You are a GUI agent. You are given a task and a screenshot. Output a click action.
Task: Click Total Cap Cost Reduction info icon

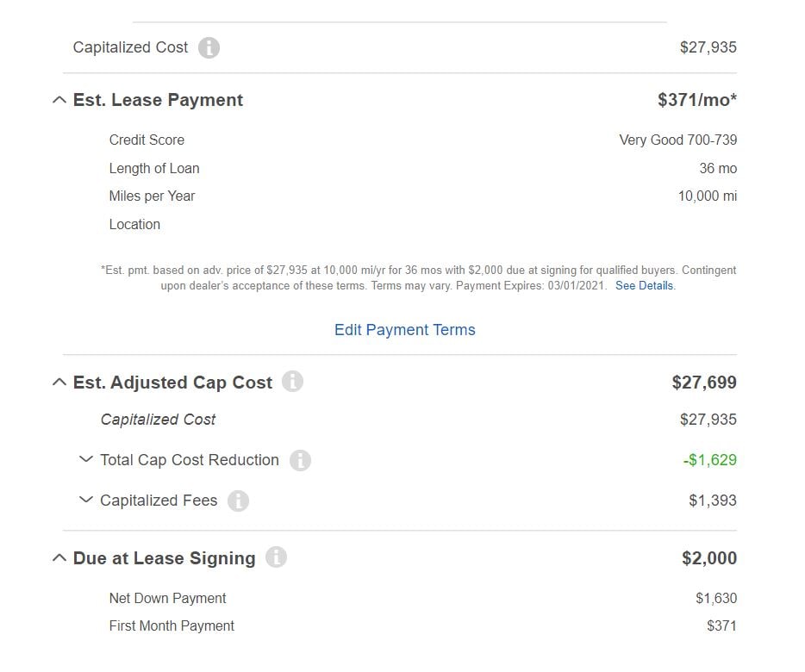pos(300,460)
